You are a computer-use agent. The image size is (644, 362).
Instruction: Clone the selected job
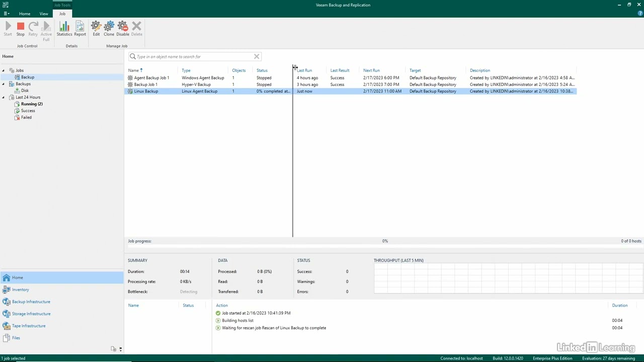click(x=109, y=26)
